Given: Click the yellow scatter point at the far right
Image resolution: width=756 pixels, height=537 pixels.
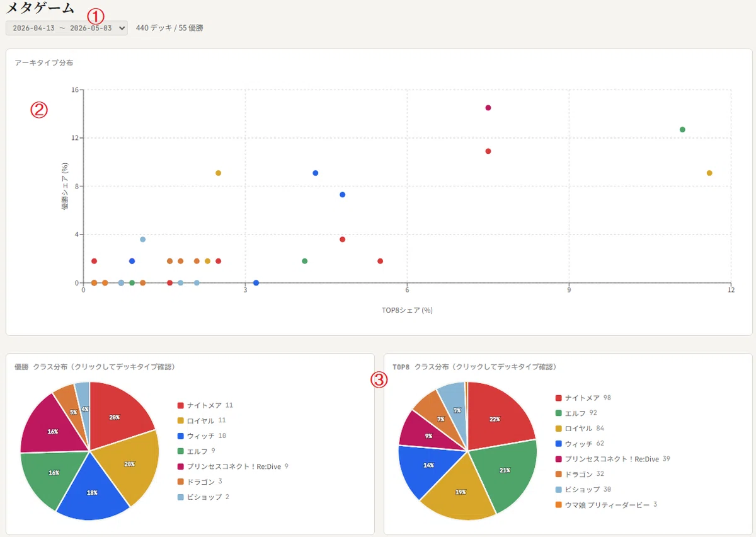Looking at the screenshot, I should click(x=709, y=173).
